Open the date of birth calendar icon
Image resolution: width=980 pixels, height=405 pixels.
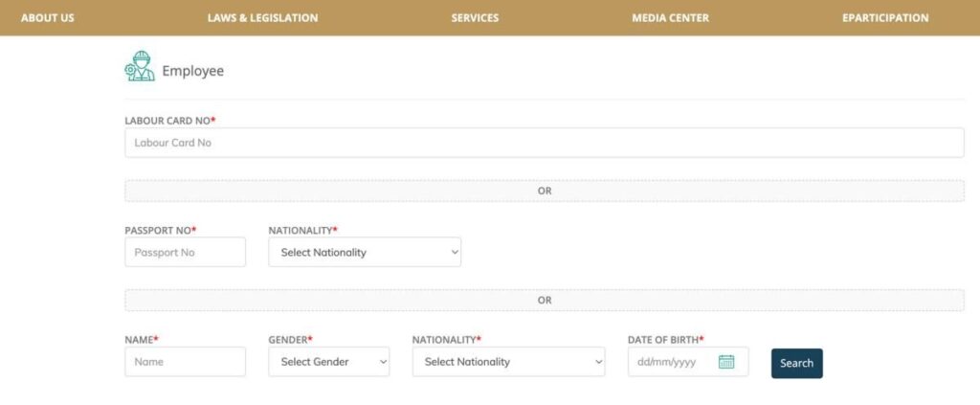coord(725,362)
